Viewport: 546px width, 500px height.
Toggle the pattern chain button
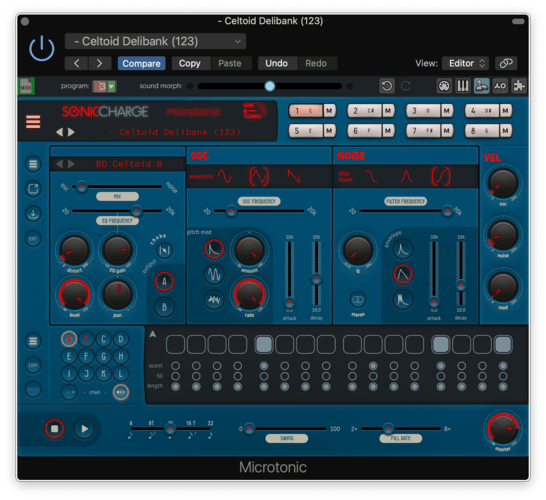click(x=120, y=392)
